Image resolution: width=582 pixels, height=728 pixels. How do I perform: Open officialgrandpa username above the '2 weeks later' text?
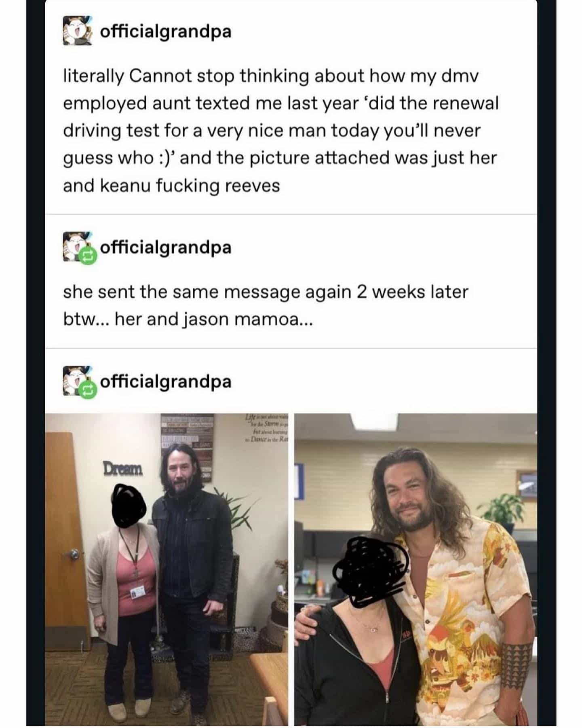pos(166,247)
